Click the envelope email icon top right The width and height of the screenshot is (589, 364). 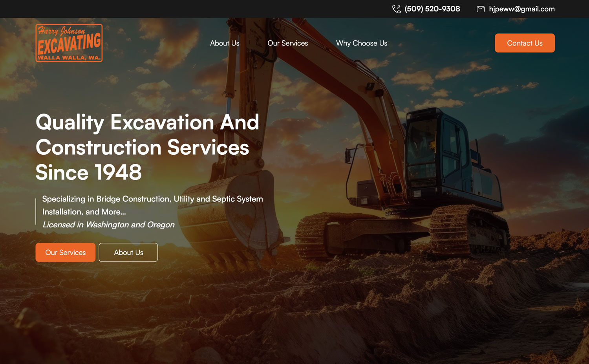click(x=481, y=9)
